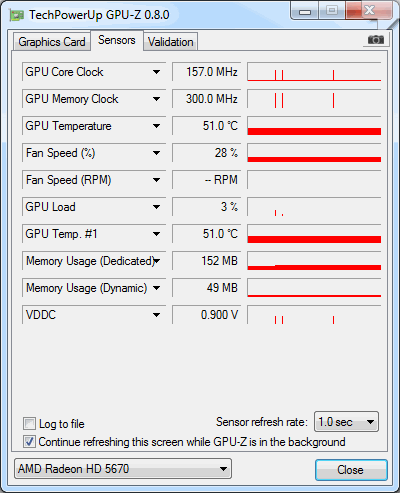Image resolution: width=400 pixels, height=493 pixels.
Task: Minimize the GPU-Z window
Action: click(x=305, y=12)
